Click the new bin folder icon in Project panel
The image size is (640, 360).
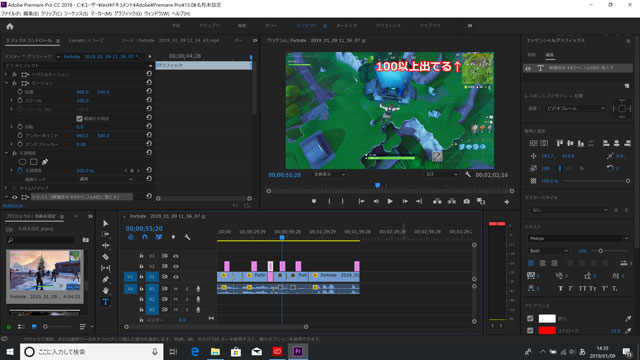click(x=85, y=240)
